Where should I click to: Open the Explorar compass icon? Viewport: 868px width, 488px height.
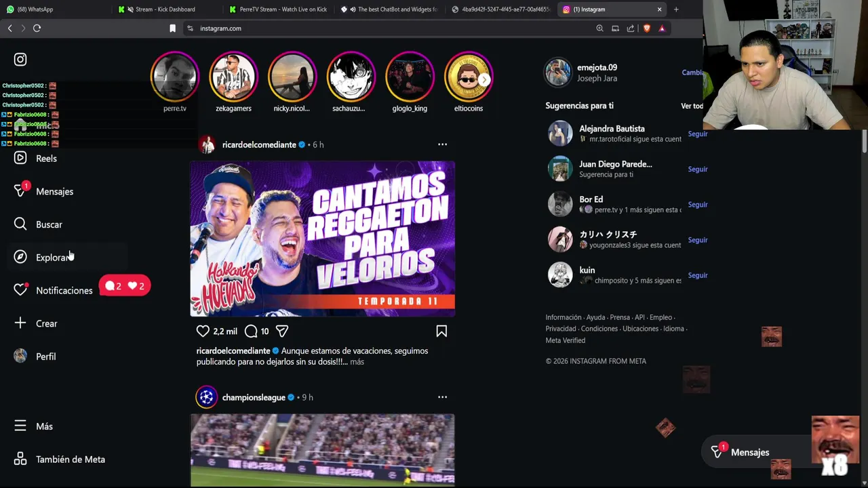click(20, 257)
